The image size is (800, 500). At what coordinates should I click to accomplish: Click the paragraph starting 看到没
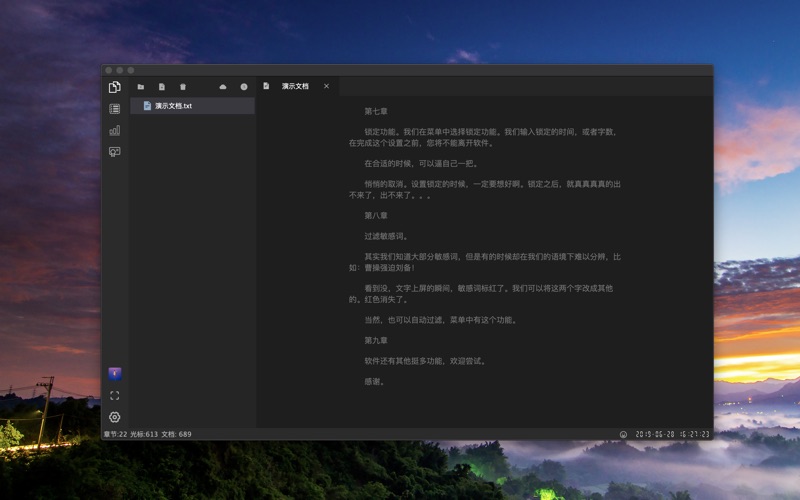pos(481,293)
